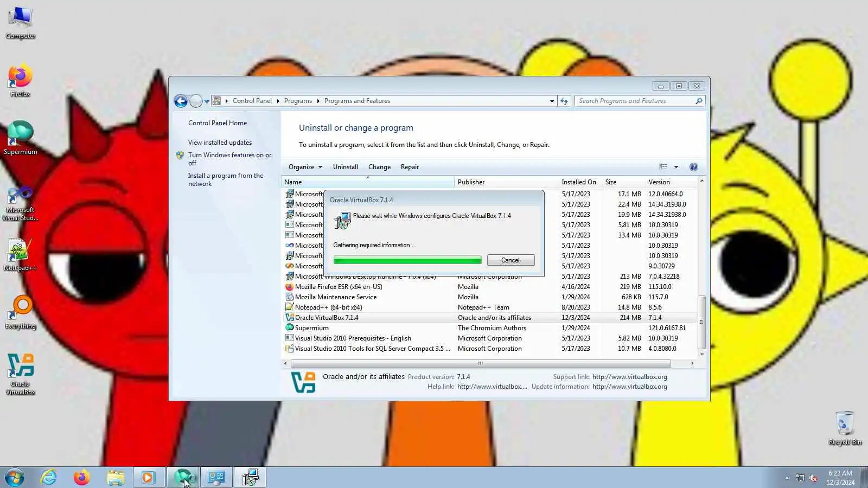Sort by the Publisher column header
Viewport: 868px width, 488px height.
click(x=506, y=182)
